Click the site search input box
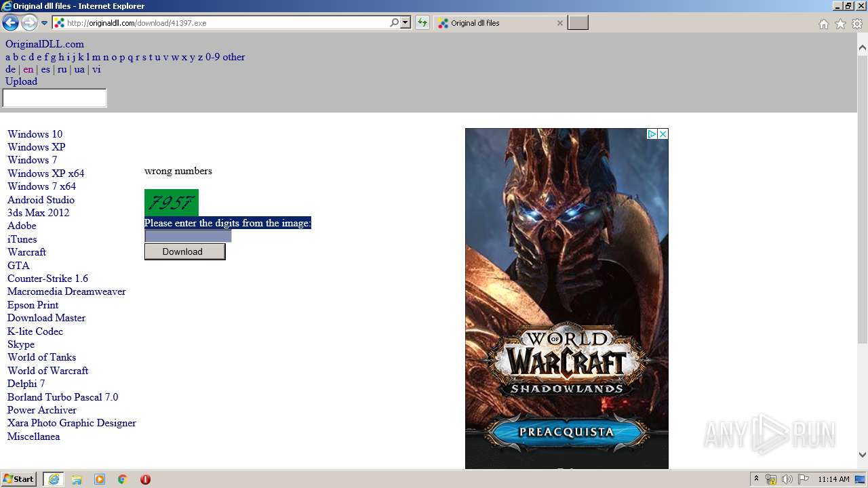 click(x=55, y=98)
